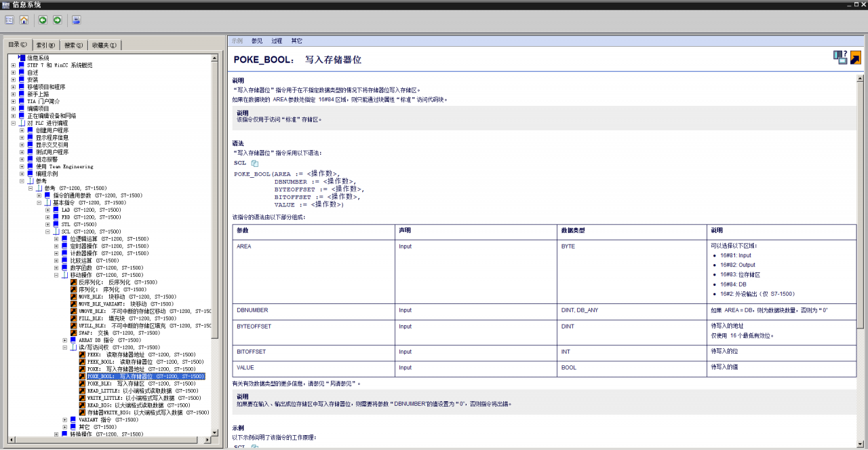This screenshot has height=450, width=868.
Task: Click tree vertical scrollbar up arrow
Action: pyautogui.click(x=215, y=57)
